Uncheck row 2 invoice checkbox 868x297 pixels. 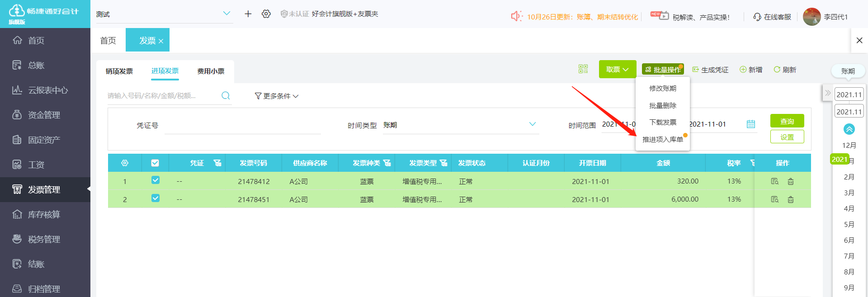(156, 198)
